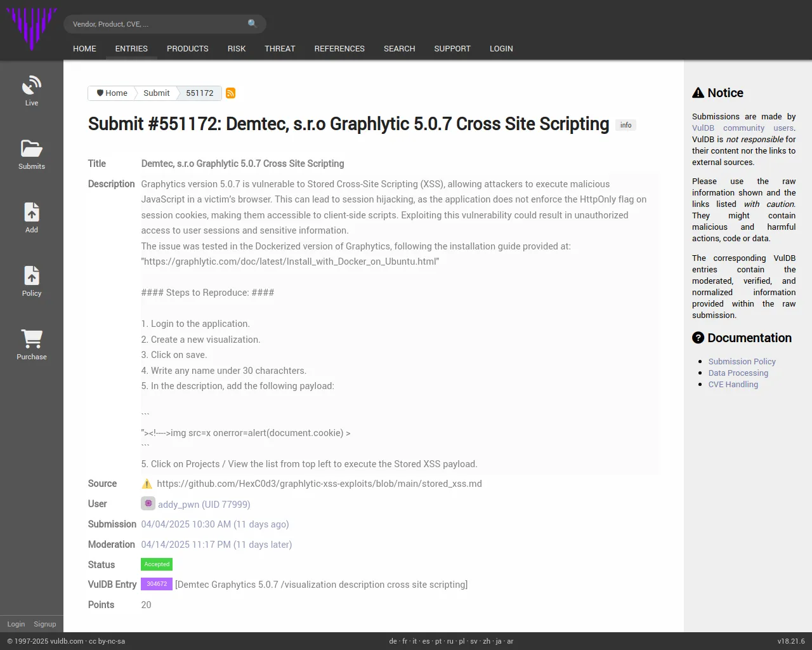Viewport: 812px width, 650px height.
Task: Switch language to es
Action: click(426, 641)
